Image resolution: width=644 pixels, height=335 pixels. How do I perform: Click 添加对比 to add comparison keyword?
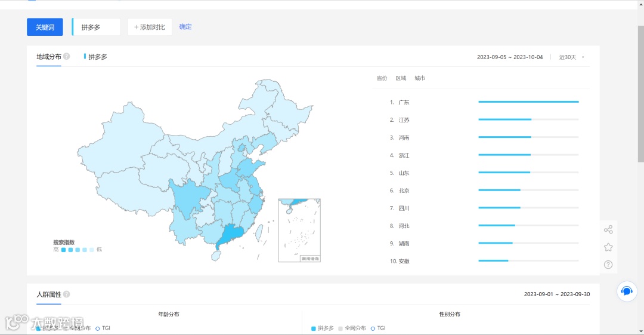[x=150, y=27]
